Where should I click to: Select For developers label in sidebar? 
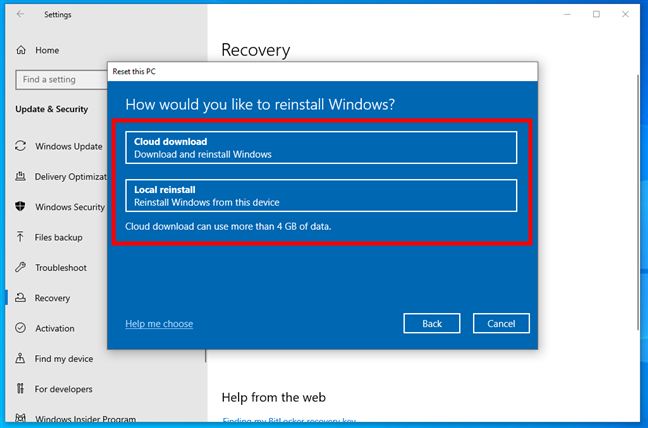tap(63, 389)
